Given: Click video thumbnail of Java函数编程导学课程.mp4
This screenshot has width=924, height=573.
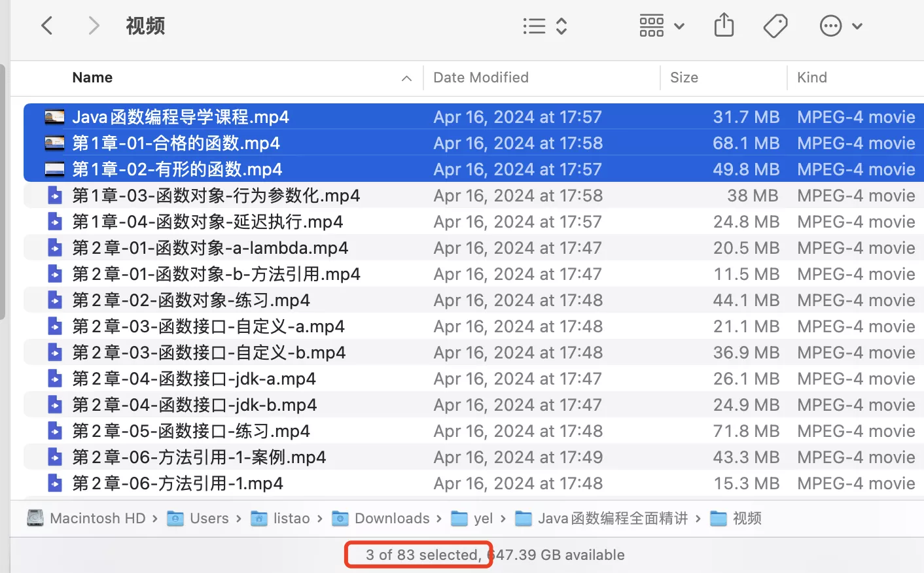Looking at the screenshot, I should pos(54,117).
